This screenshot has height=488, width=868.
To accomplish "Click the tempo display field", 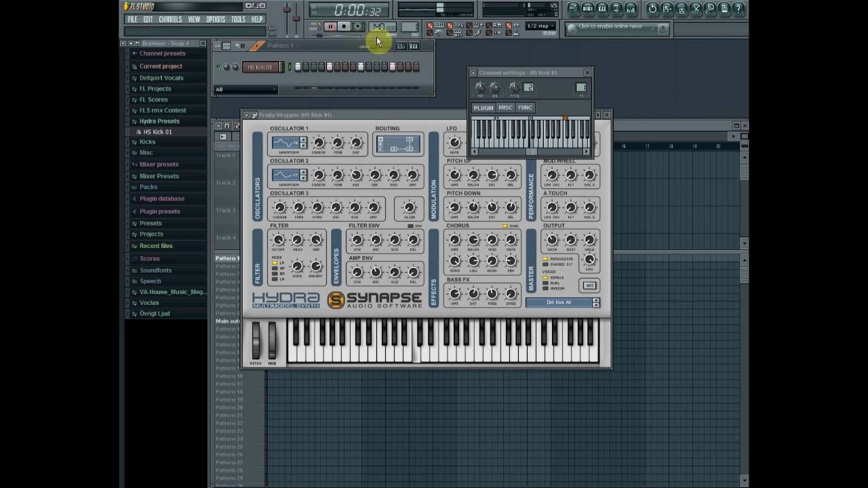I will (x=382, y=26).
